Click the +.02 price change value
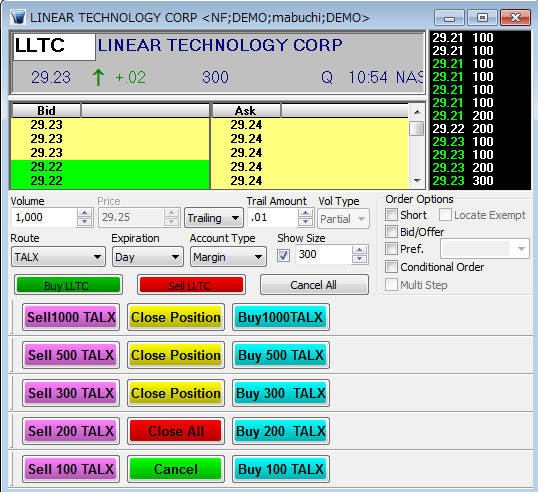Viewport: 538px width, 492px height. point(130,78)
